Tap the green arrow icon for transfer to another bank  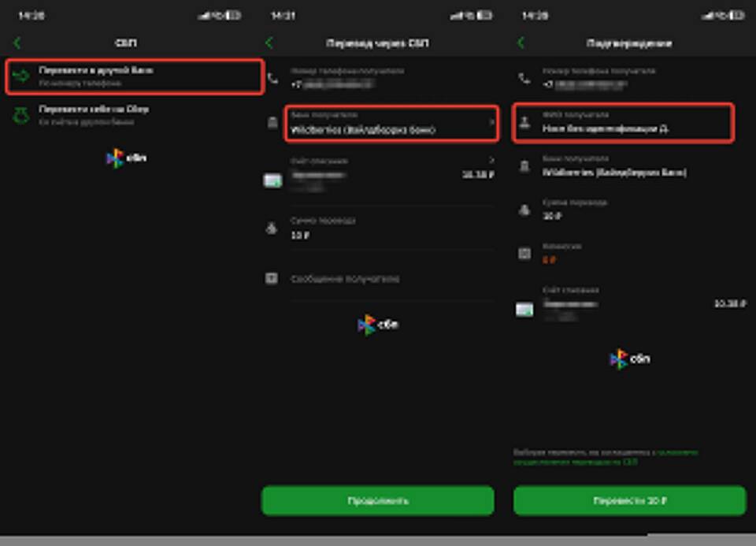tap(21, 76)
